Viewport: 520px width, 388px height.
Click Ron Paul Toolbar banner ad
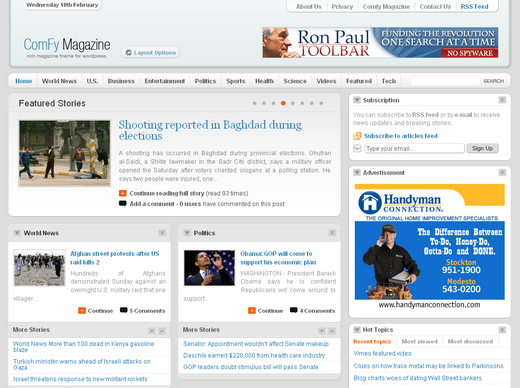380,42
